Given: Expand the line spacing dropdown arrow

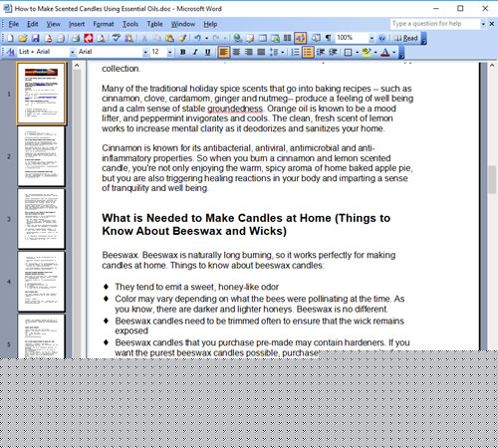Looking at the screenshot, I should click(x=283, y=52).
